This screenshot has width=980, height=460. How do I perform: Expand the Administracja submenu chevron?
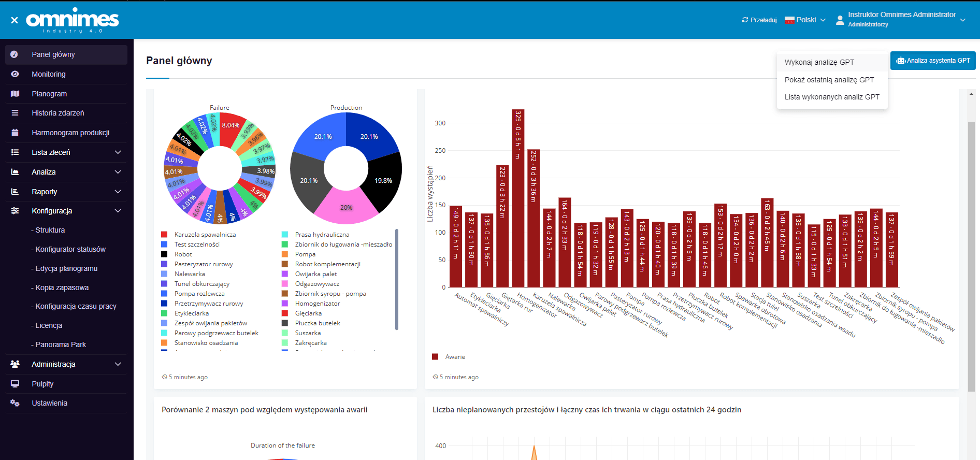pos(118,364)
